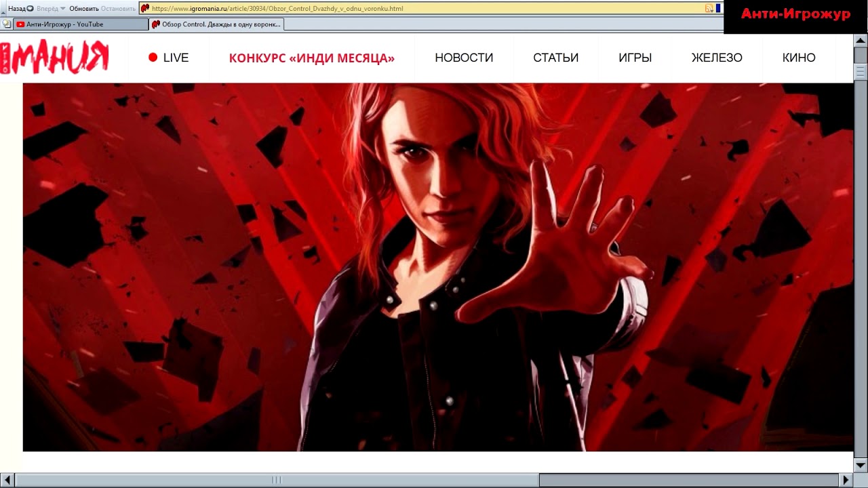This screenshot has width=868, height=488.
Task: Click the red LIVE indicator dot
Action: 153,58
